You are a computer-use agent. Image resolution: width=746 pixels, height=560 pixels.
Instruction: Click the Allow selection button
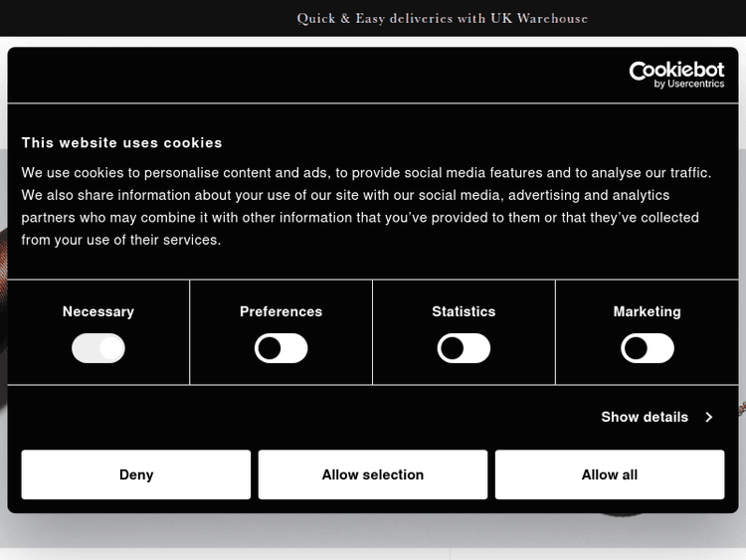373,474
